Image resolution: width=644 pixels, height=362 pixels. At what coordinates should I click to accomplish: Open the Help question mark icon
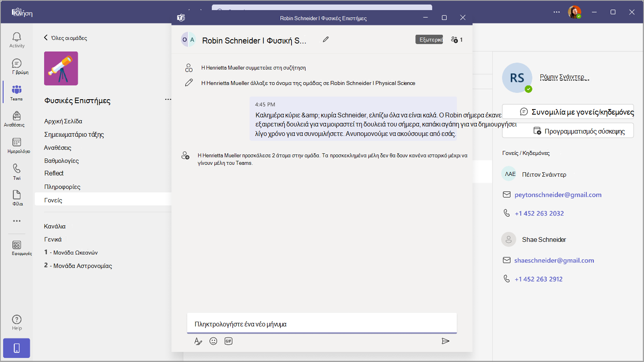tap(17, 319)
